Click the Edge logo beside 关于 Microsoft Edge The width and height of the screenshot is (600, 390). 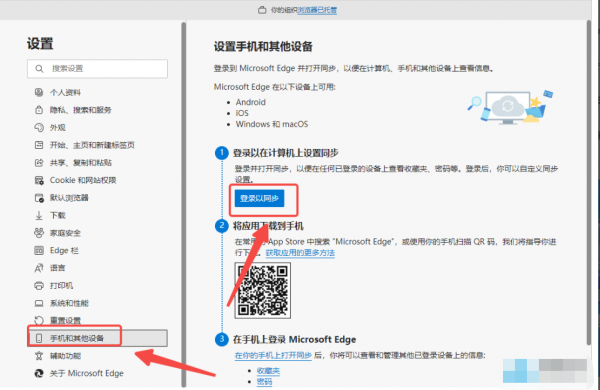point(39,373)
